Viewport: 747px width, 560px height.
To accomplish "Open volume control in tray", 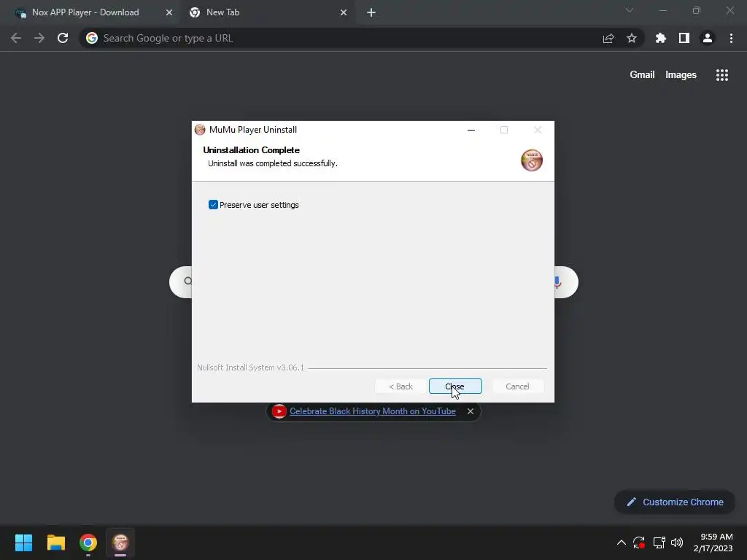I will (676, 542).
